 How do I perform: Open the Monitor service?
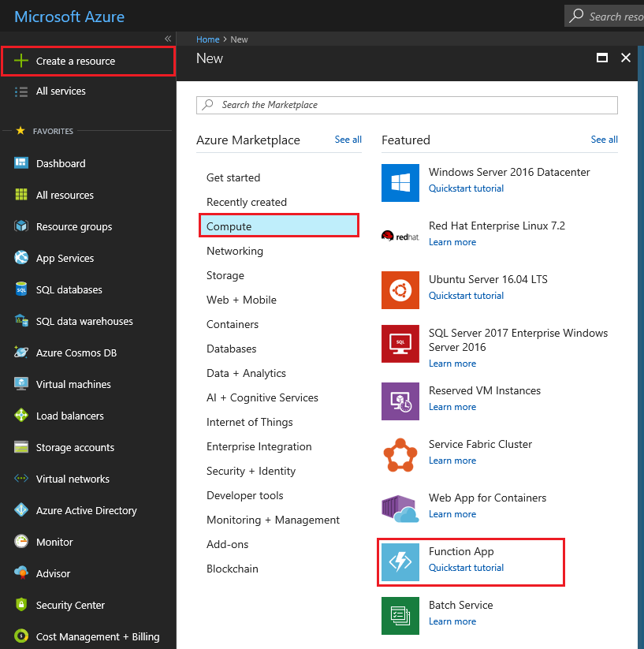[x=52, y=542]
